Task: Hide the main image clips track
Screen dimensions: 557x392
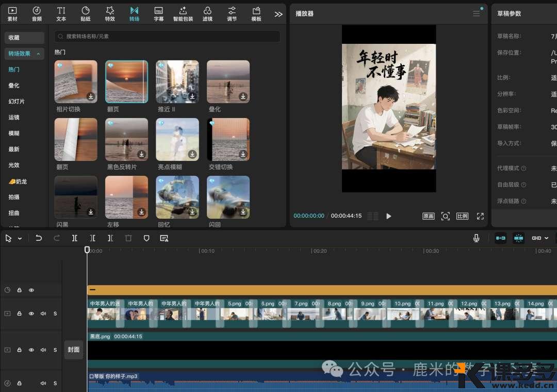Action: [x=31, y=314]
